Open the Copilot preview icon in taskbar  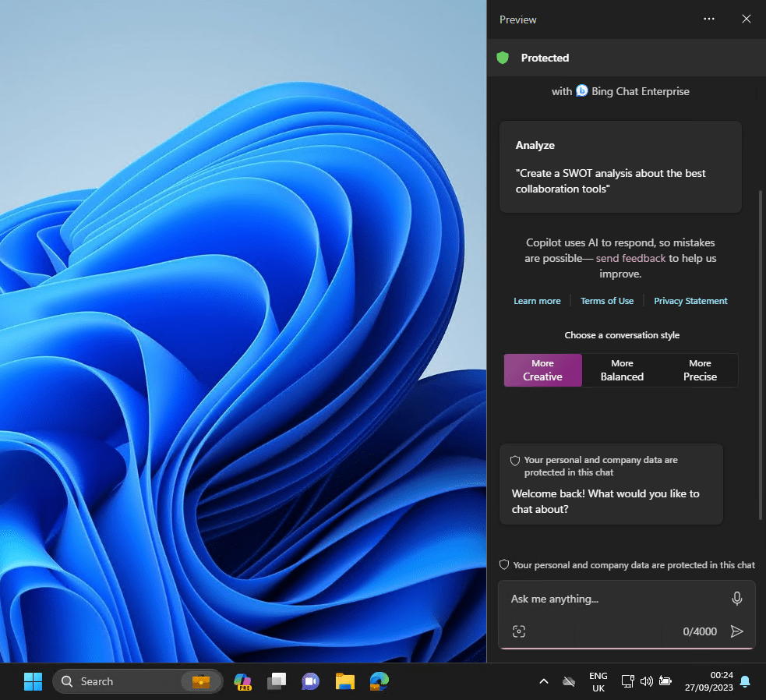242,681
